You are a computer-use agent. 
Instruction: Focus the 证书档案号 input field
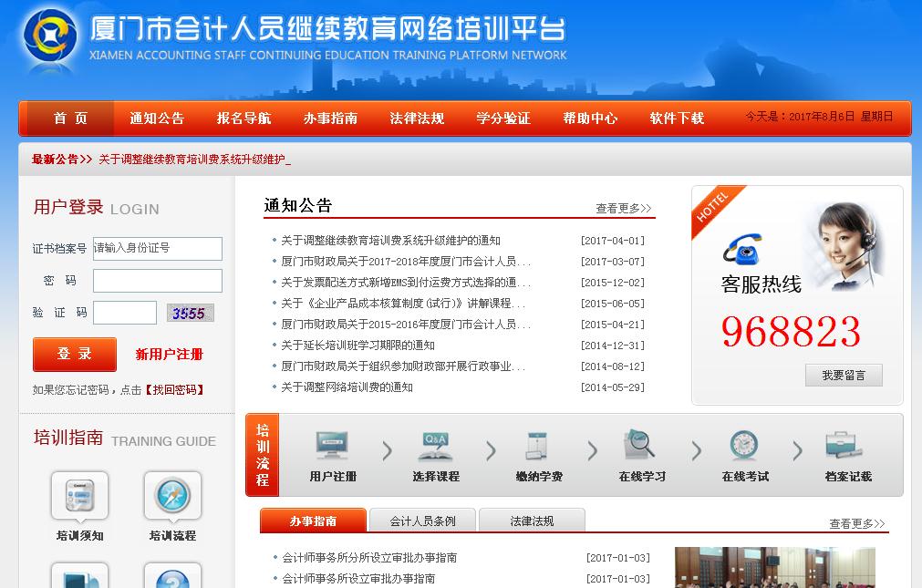(x=157, y=249)
